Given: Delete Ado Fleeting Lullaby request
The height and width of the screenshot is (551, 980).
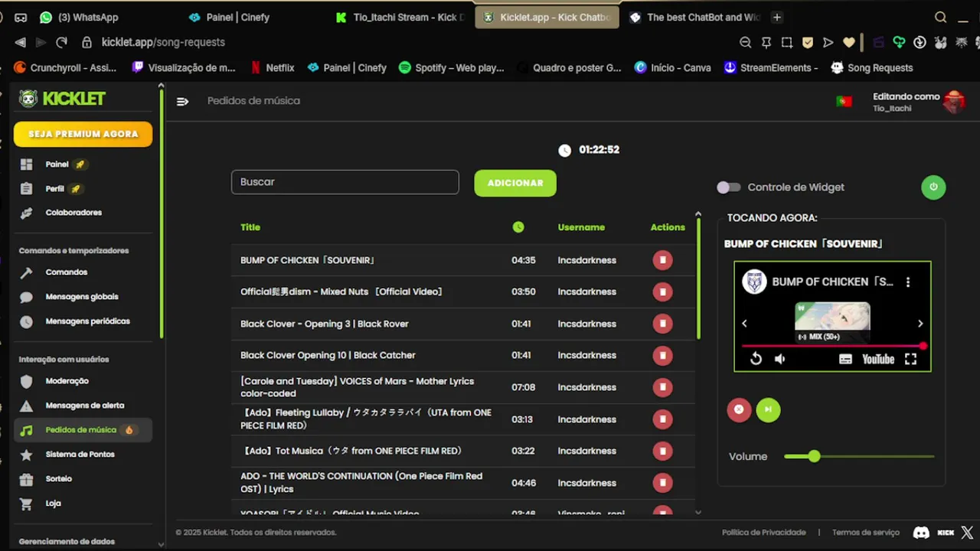Looking at the screenshot, I should pyautogui.click(x=662, y=419).
